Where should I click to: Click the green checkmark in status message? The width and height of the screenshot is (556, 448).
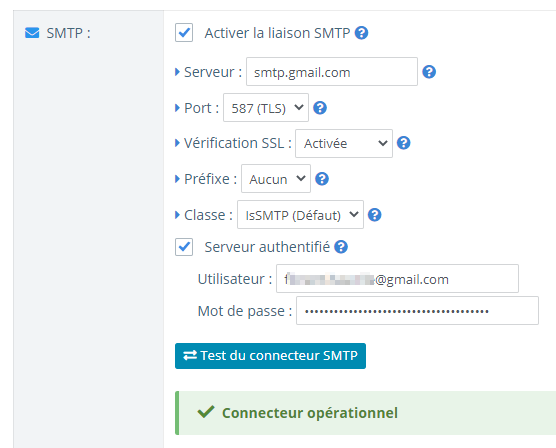(x=206, y=412)
